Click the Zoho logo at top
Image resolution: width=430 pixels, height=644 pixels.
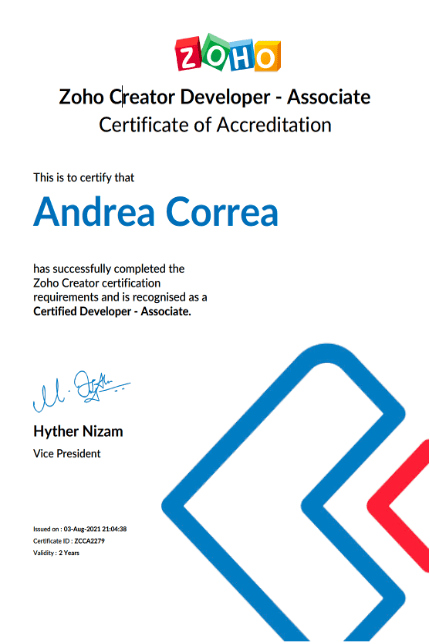(x=228, y=53)
